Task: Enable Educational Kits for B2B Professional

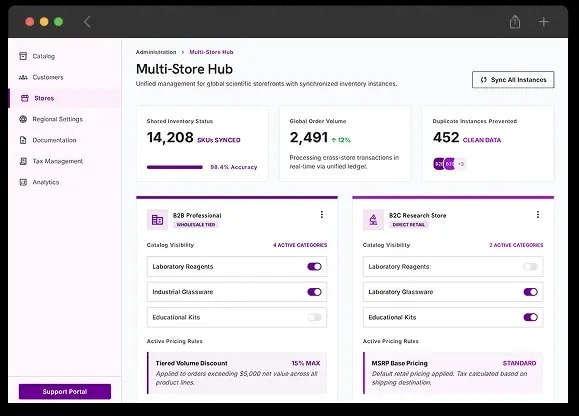Action: (x=315, y=317)
